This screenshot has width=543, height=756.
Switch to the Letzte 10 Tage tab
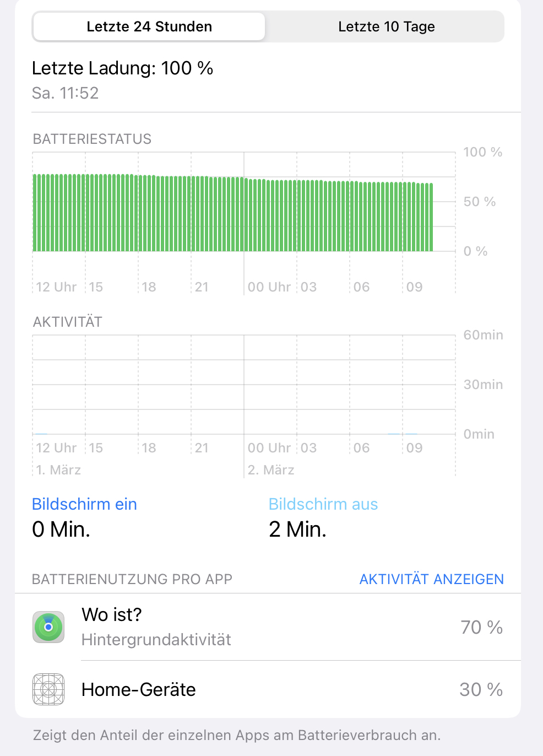click(x=386, y=26)
